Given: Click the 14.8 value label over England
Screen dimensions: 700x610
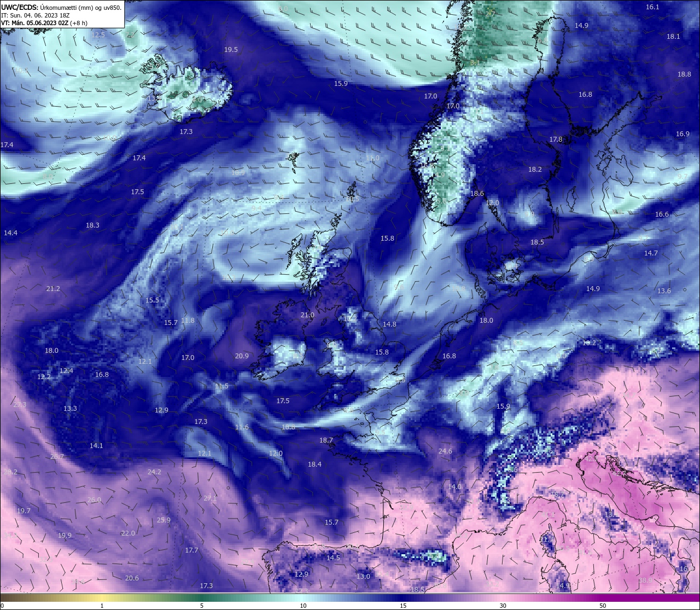Looking at the screenshot, I should (389, 324).
